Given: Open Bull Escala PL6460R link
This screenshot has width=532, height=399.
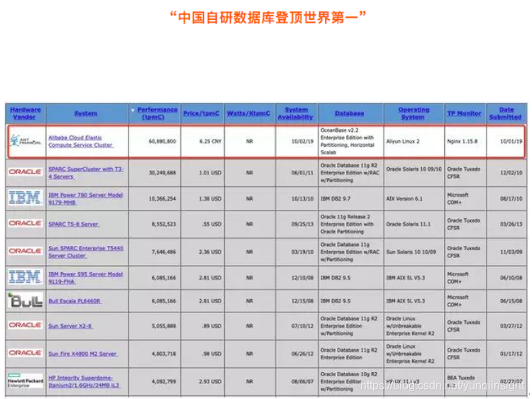Looking at the screenshot, I should click(x=74, y=301).
